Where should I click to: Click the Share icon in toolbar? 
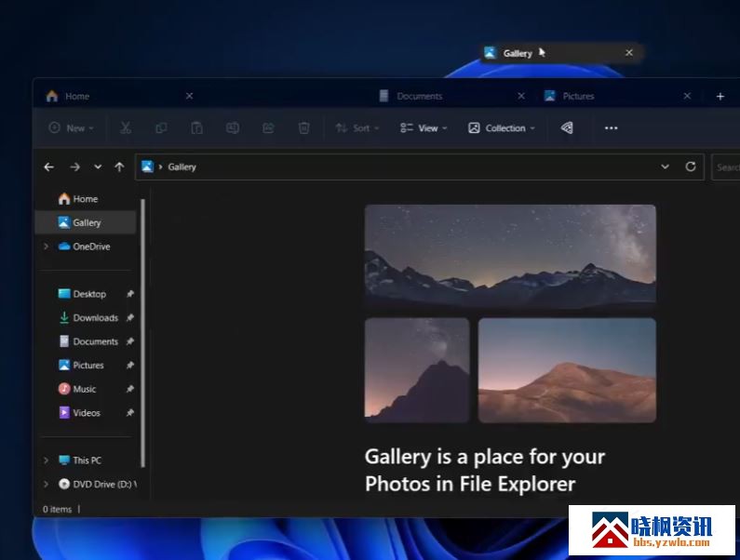(268, 128)
